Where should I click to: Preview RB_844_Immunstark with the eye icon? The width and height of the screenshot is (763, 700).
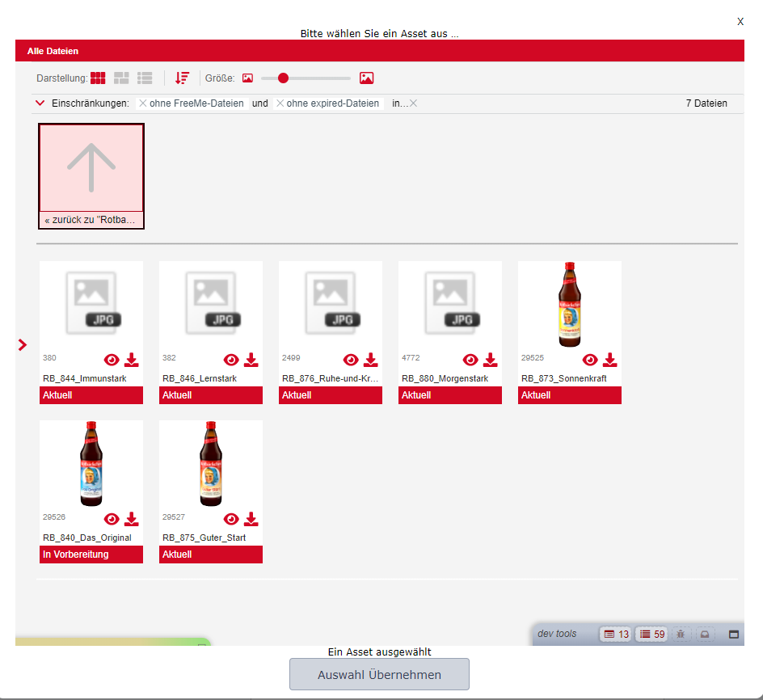112,360
